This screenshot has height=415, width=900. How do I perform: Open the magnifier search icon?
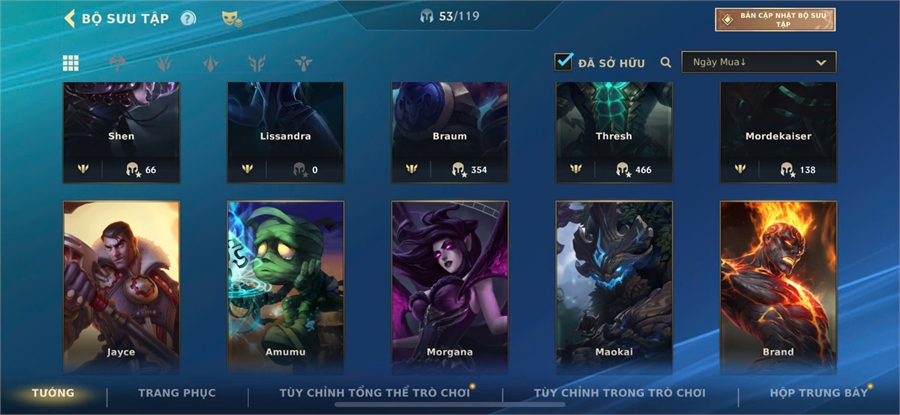point(666,63)
